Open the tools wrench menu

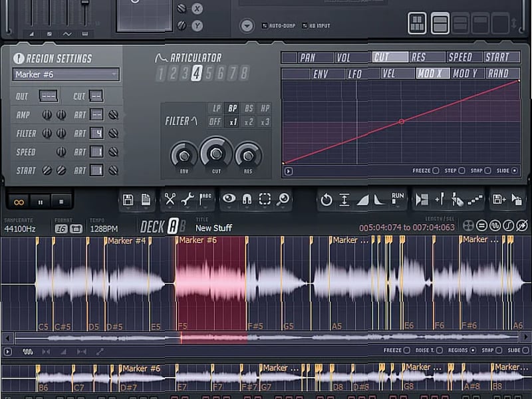point(189,201)
